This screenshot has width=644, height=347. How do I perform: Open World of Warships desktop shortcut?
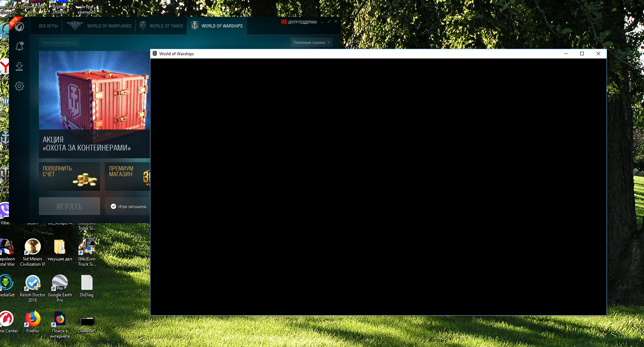[4, 142]
